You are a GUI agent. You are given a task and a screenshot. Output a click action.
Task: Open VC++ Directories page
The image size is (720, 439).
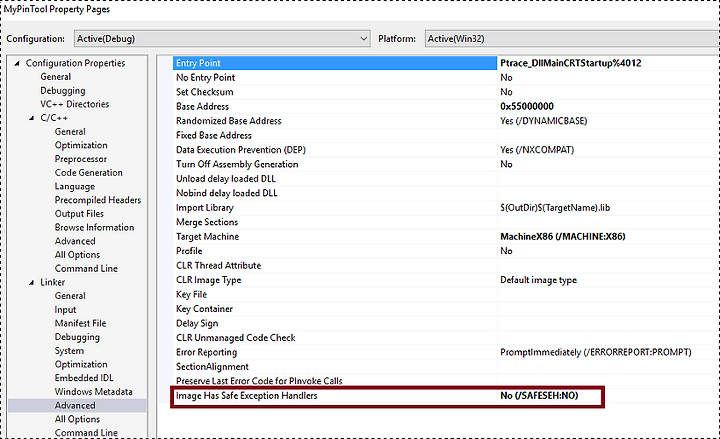[x=74, y=104]
